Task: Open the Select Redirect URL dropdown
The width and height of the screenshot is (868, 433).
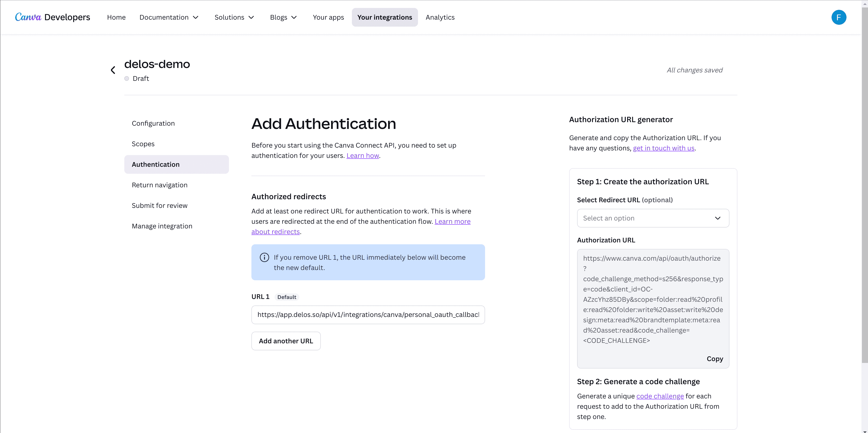Action: click(653, 218)
